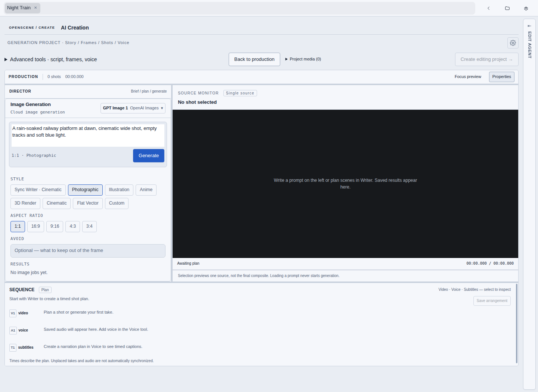Image resolution: width=538 pixels, height=392 pixels.
Task: Open the folder icon in top bar
Action: tap(507, 8)
